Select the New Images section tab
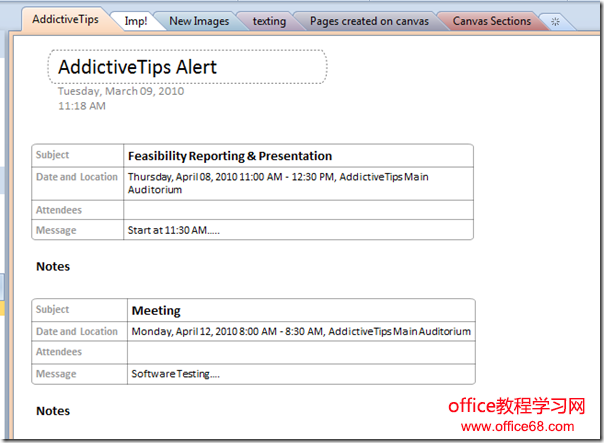604x443 pixels. pyautogui.click(x=199, y=21)
